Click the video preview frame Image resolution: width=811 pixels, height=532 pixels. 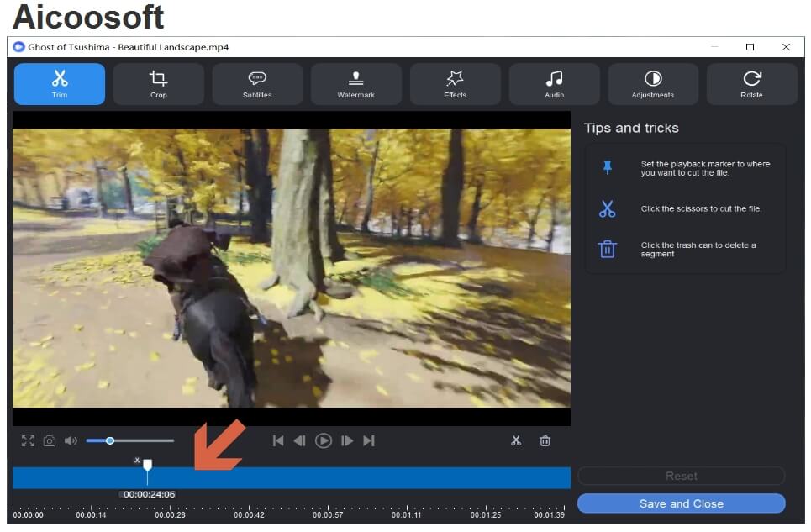(x=291, y=268)
